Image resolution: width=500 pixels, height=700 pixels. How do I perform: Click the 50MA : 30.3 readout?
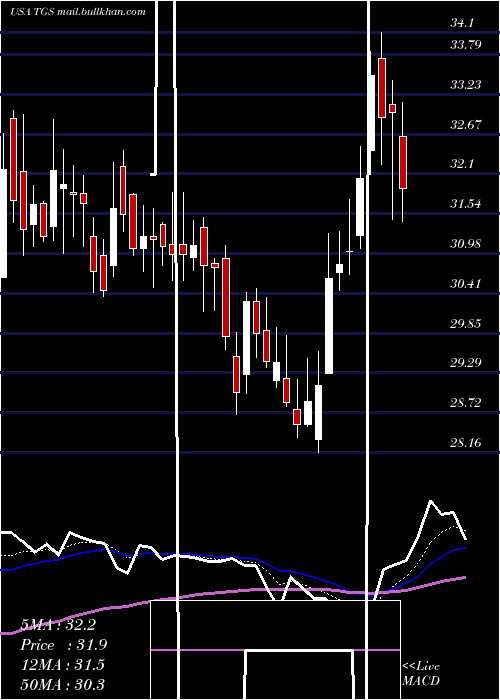click(x=62, y=684)
